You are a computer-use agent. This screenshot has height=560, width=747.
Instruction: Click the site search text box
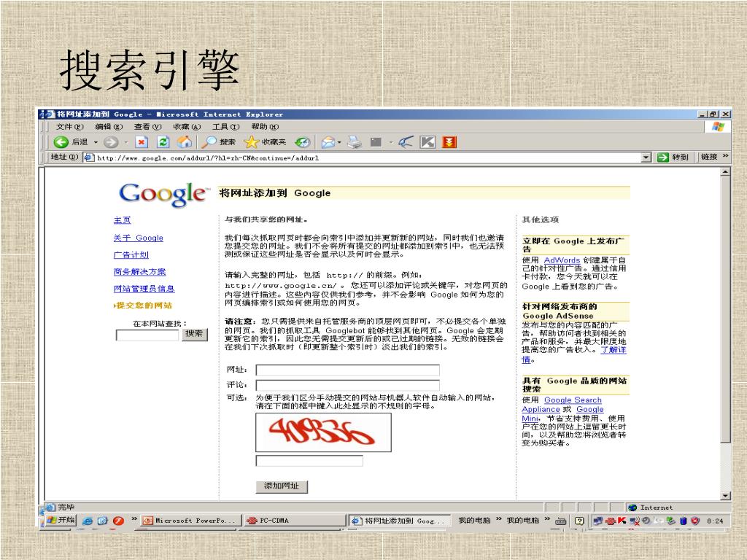[x=147, y=335]
